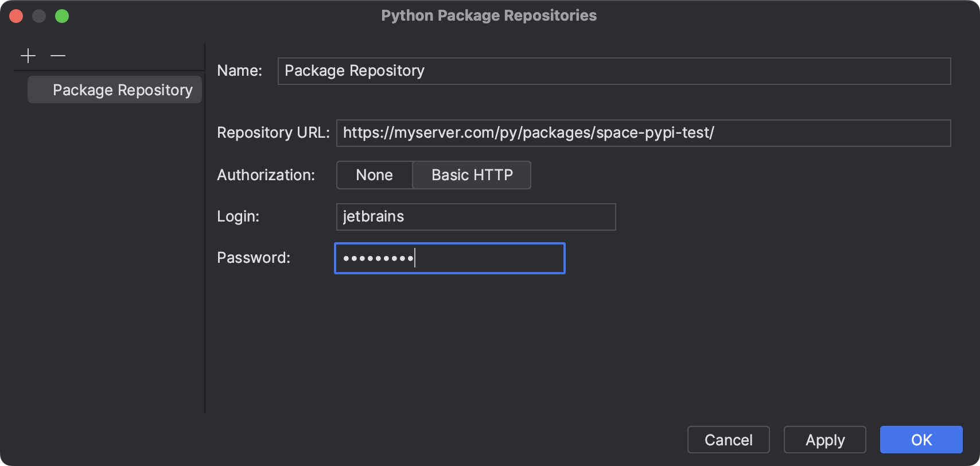Apply the repository settings
Image resolution: width=980 pixels, height=466 pixels.
coord(825,440)
